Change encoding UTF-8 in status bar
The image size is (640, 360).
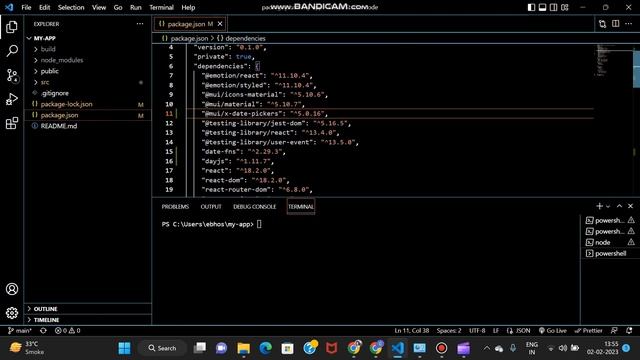pos(477,331)
